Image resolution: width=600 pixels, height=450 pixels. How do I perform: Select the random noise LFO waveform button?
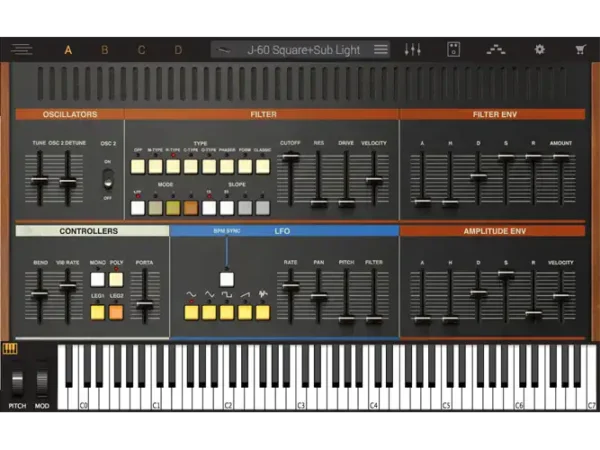pos(262,312)
